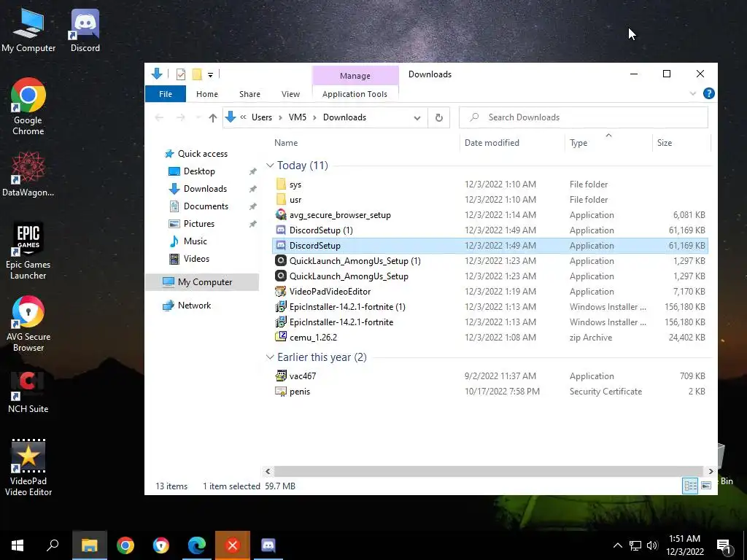The width and height of the screenshot is (747, 560).
Task: Open Microsoft Edge from the taskbar
Action: pyautogui.click(x=197, y=545)
